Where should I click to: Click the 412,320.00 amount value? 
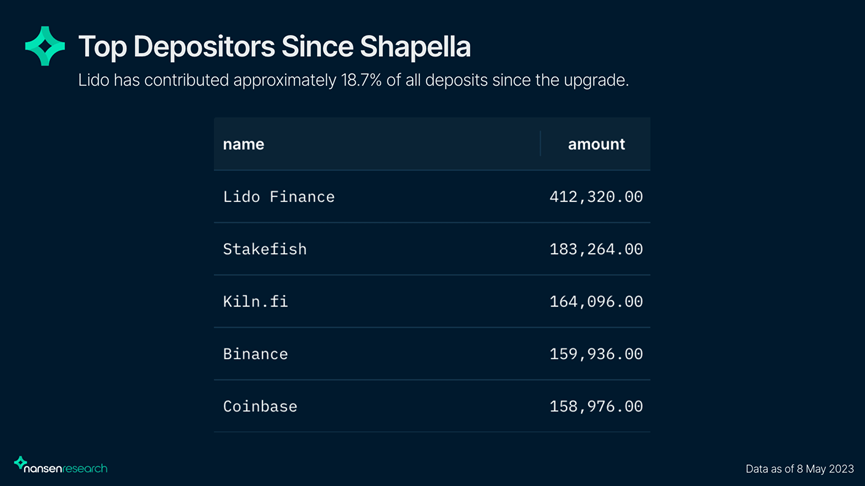(596, 197)
